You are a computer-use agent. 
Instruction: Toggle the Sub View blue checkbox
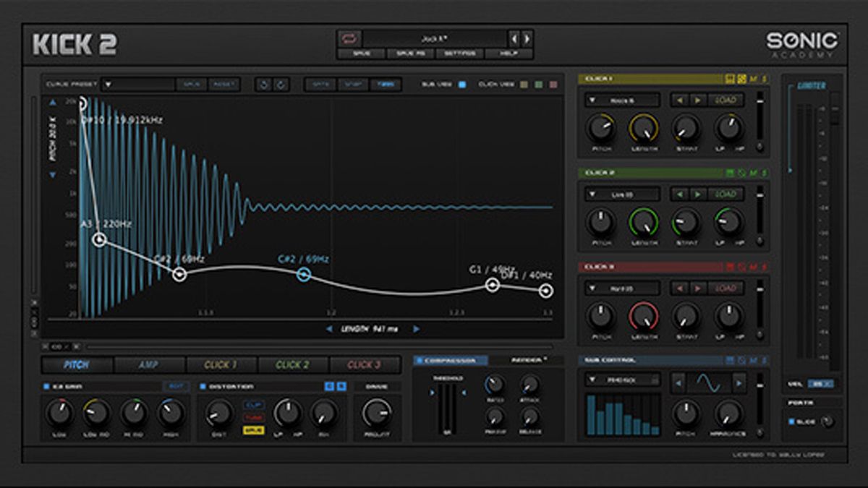(462, 85)
